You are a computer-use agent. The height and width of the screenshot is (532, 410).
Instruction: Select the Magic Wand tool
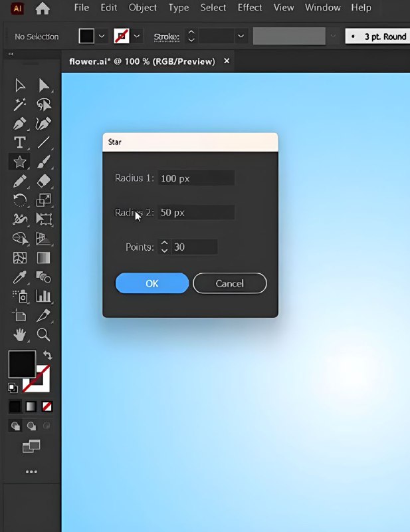(20, 104)
